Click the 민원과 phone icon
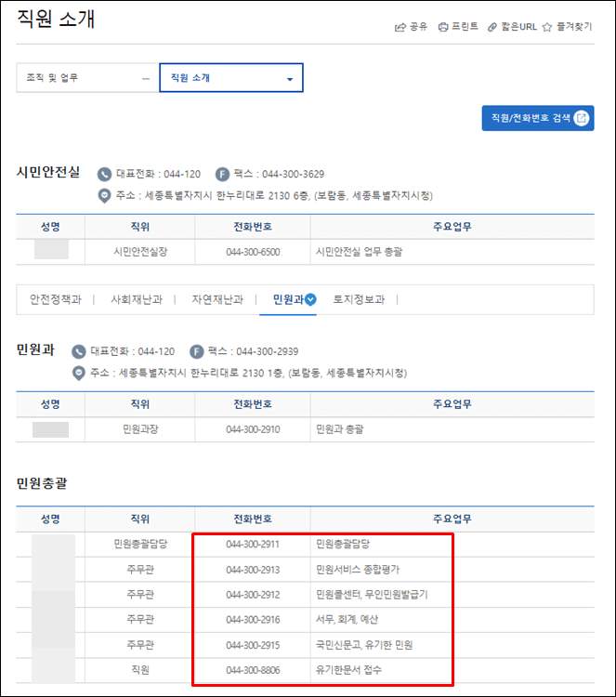 79,351
